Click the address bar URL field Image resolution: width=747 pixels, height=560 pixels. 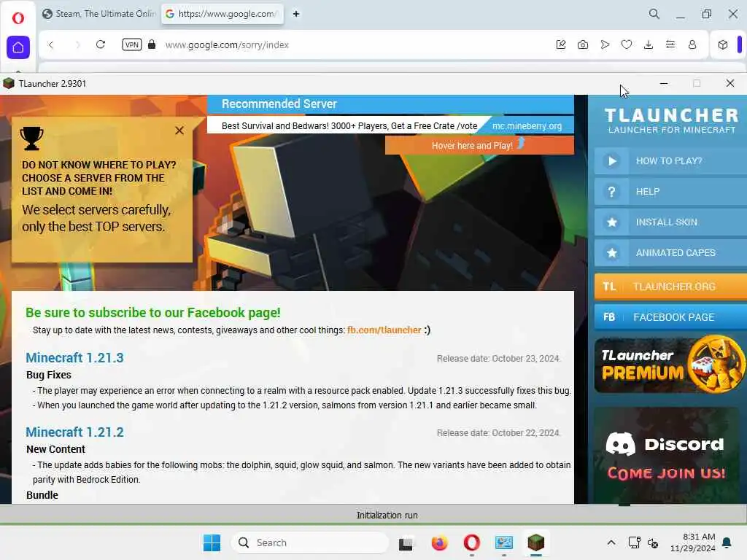point(227,44)
